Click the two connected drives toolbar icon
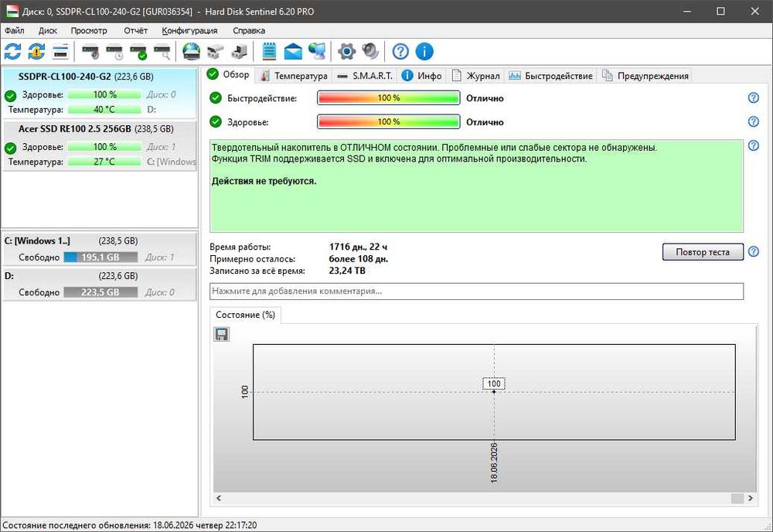 (x=216, y=51)
